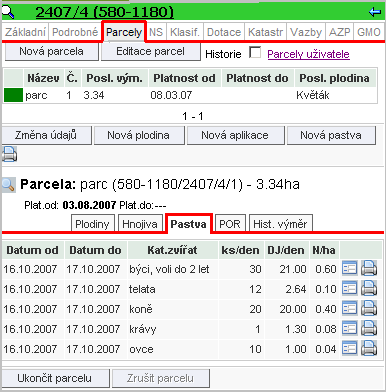386x392 pixels.
Task: Click the blue back arrow icon
Action: 375,12
